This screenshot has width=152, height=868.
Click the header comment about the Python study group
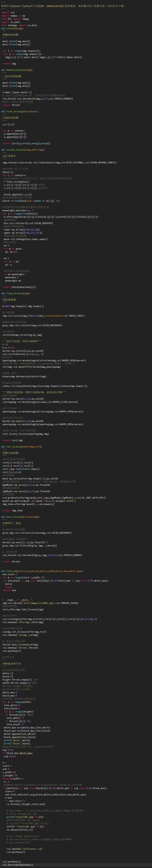[x=63, y=6]
